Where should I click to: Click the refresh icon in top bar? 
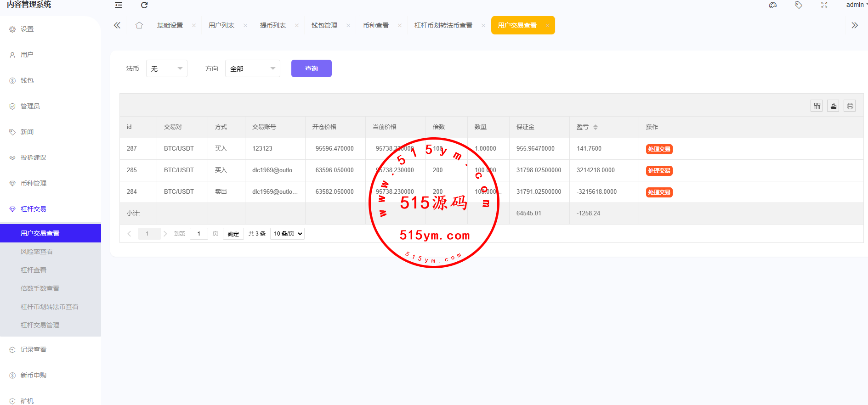click(x=144, y=5)
